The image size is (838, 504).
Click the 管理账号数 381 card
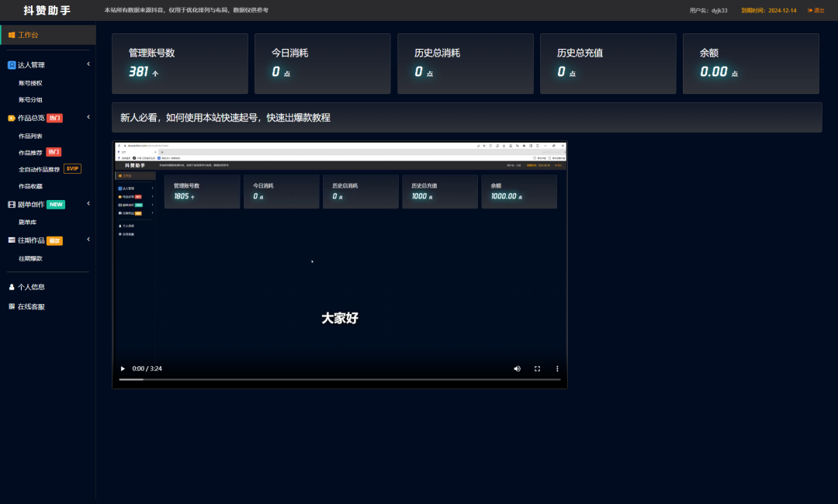point(179,64)
